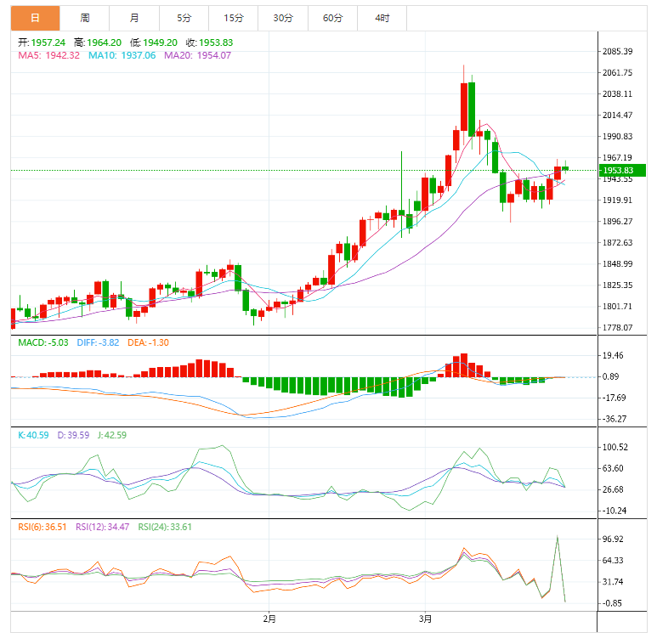Image resolution: width=657 pixels, height=644 pixels.
Task: Click the D:39.59 KDJ label
Action: pos(73,435)
